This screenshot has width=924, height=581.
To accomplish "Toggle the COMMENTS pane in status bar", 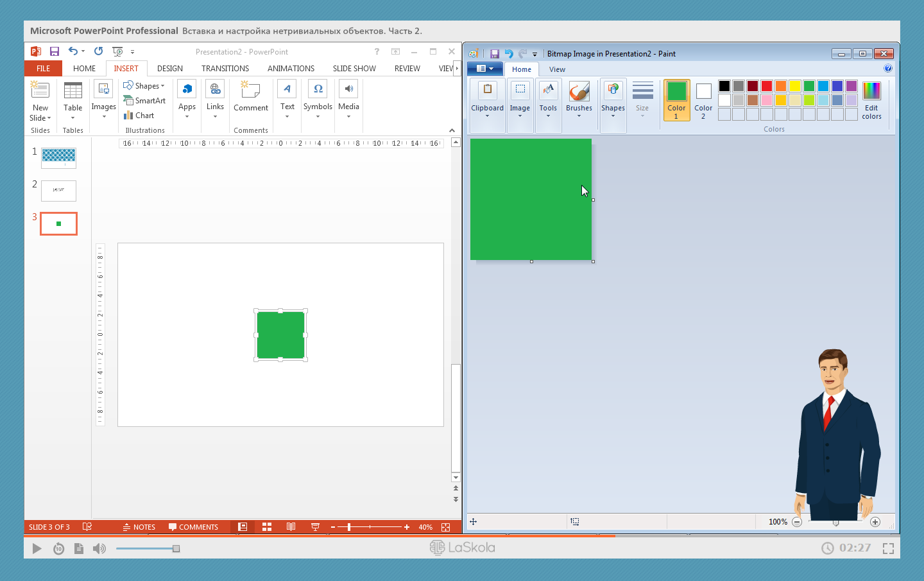I will pos(193,527).
